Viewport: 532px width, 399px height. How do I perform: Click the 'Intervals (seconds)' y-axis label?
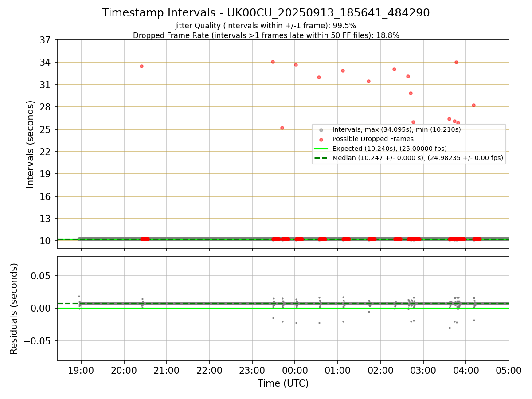(31, 144)
